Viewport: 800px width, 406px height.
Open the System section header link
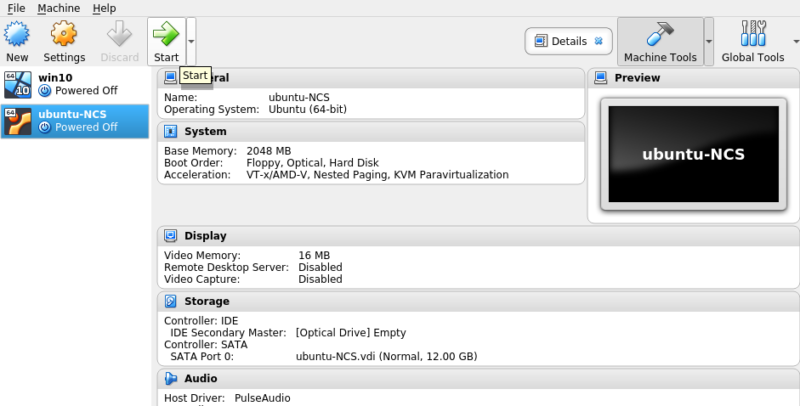205,132
